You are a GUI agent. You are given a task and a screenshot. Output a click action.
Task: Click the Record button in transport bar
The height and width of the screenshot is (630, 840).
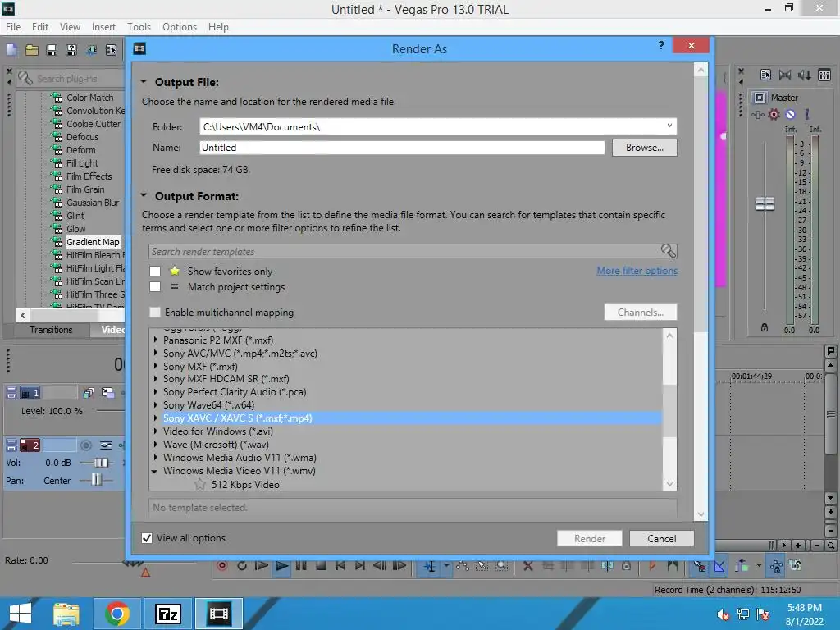[221, 566]
